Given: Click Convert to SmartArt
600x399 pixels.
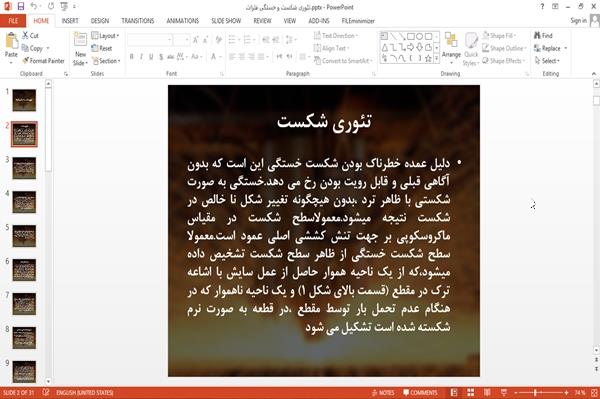Looking at the screenshot, I should point(343,61).
